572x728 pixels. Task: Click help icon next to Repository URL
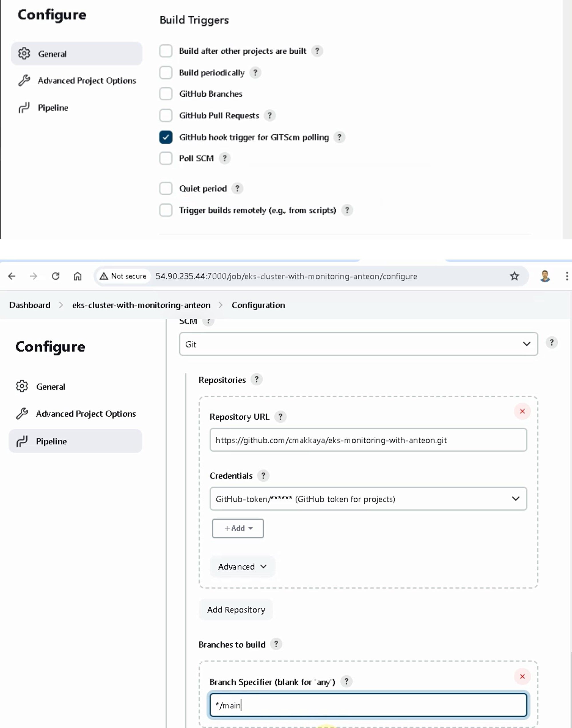[280, 417]
